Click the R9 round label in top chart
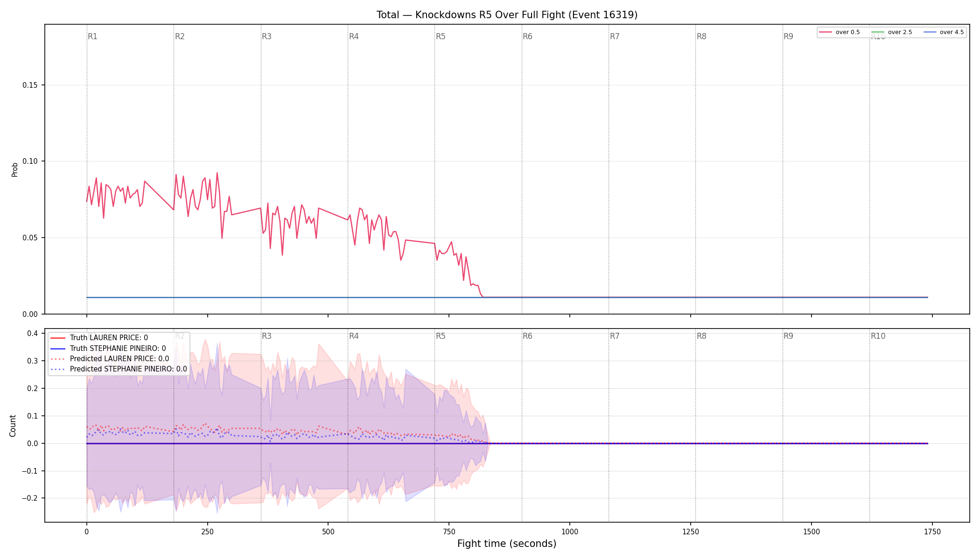The width and height of the screenshot is (980, 560). coord(788,36)
